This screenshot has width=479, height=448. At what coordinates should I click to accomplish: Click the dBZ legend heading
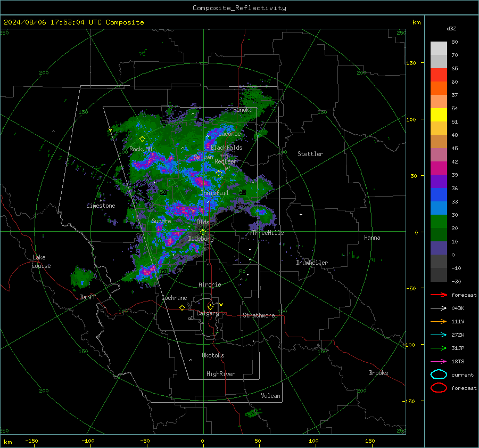coord(451,28)
